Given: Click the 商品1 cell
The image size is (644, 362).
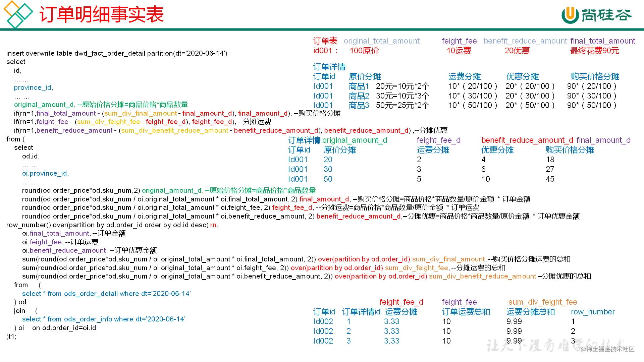Looking at the screenshot, I should [359, 86].
